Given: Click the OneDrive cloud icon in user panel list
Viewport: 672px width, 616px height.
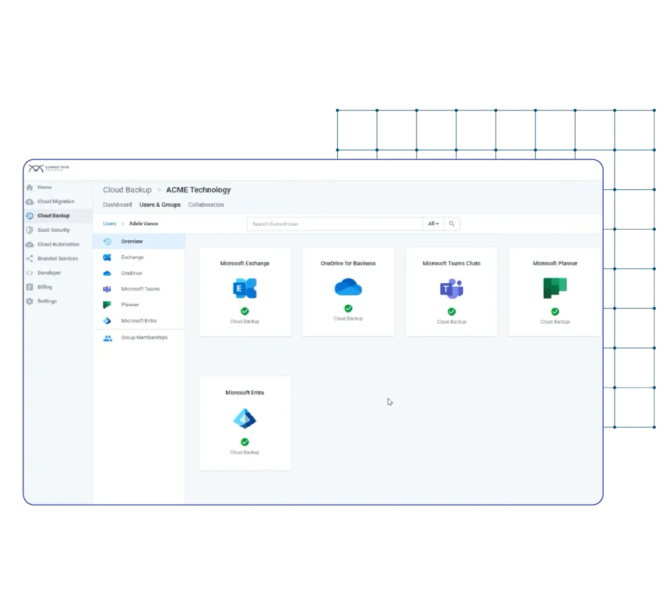Looking at the screenshot, I should [x=107, y=273].
